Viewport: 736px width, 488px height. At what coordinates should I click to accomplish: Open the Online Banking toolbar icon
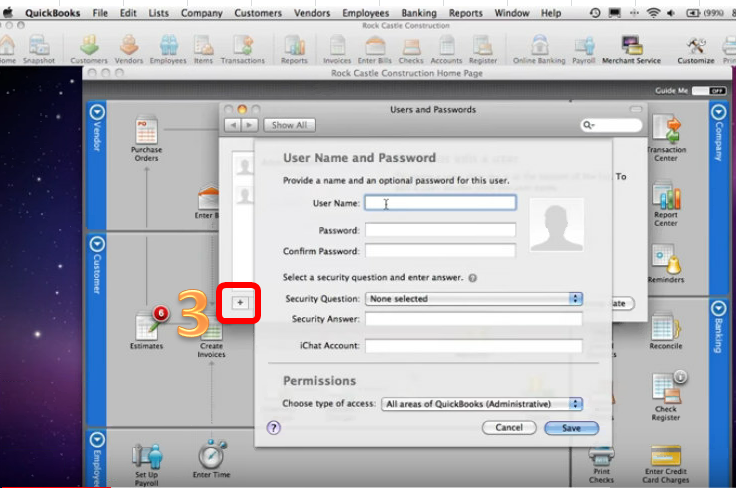tap(539, 49)
